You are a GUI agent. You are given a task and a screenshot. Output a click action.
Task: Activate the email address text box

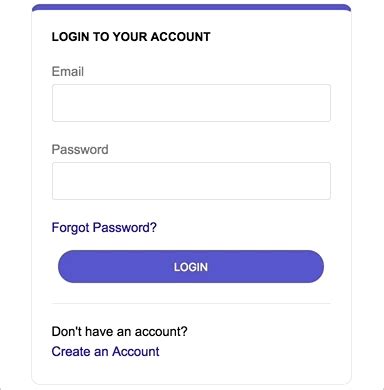[x=191, y=103]
